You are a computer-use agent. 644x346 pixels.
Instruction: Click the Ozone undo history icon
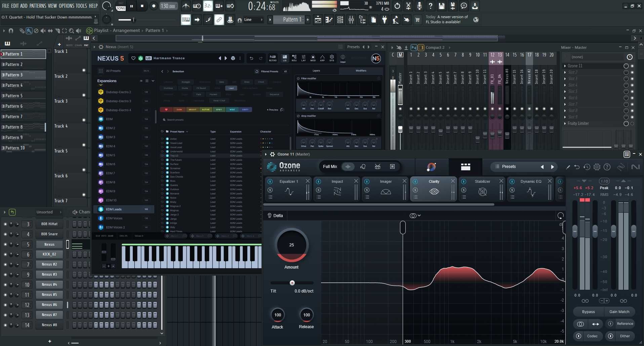click(x=587, y=167)
